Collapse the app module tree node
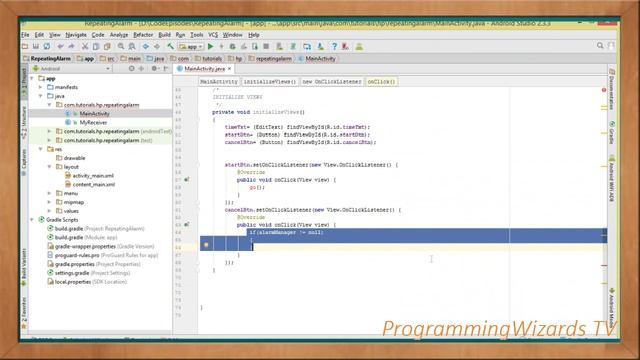This screenshot has height=360, width=640. [32, 78]
